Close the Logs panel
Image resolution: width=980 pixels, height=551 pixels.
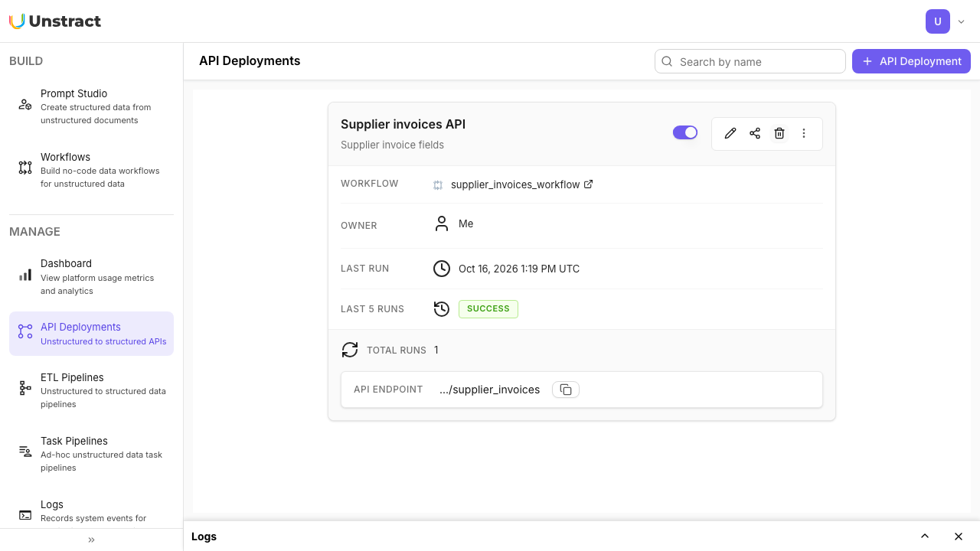point(959,536)
